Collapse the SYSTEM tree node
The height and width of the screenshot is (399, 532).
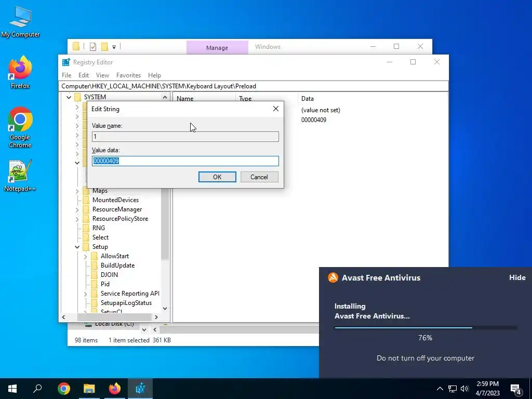[x=69, y=97]
